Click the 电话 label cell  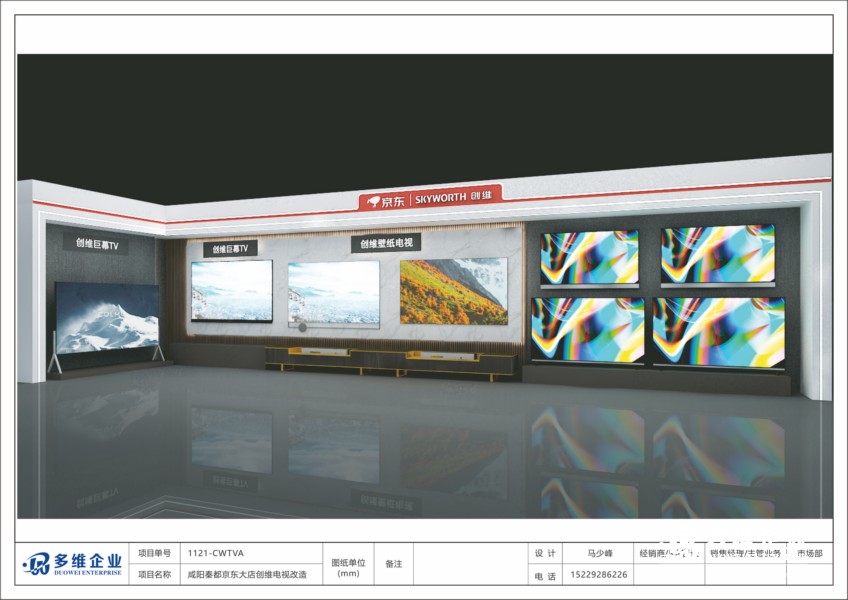[x=545, y=576]
